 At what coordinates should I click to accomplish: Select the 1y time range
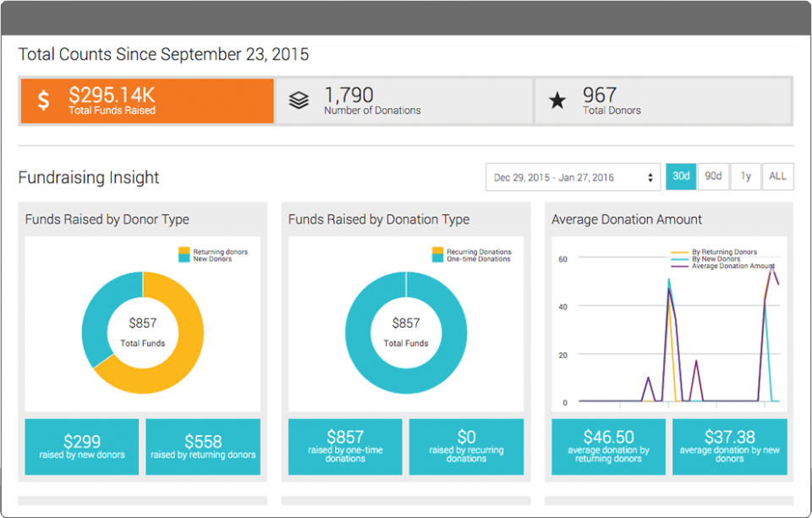click(745, 176)
